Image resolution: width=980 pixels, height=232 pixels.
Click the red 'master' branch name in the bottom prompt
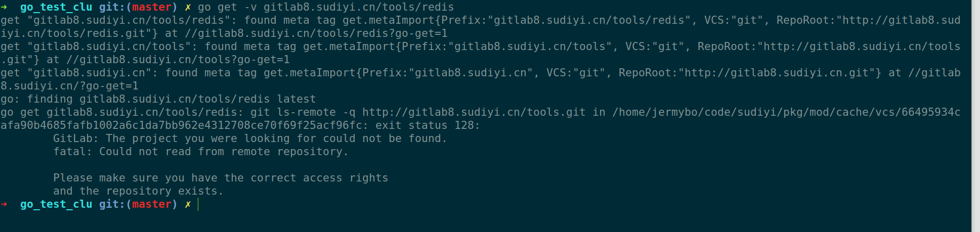pos(152,204)
